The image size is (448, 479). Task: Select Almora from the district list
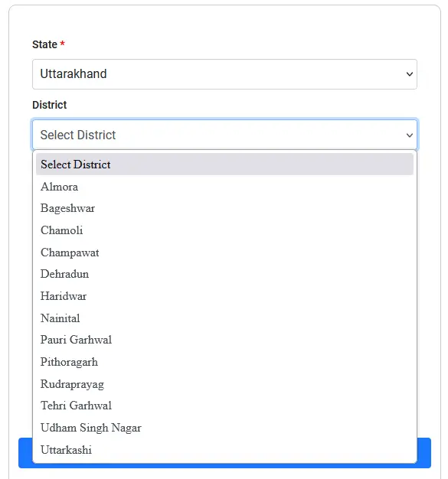224,187
